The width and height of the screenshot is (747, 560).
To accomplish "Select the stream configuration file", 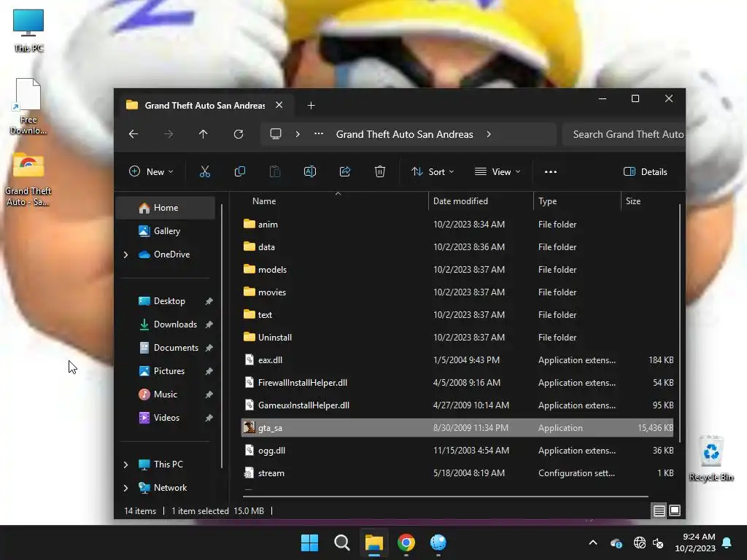I will tap(457, 473).
